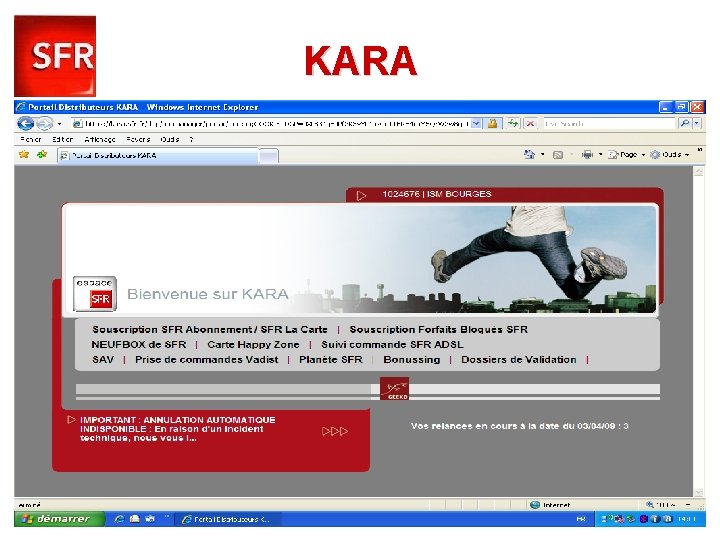
Task: Open the Bonussing link
Action: point(412,360)
